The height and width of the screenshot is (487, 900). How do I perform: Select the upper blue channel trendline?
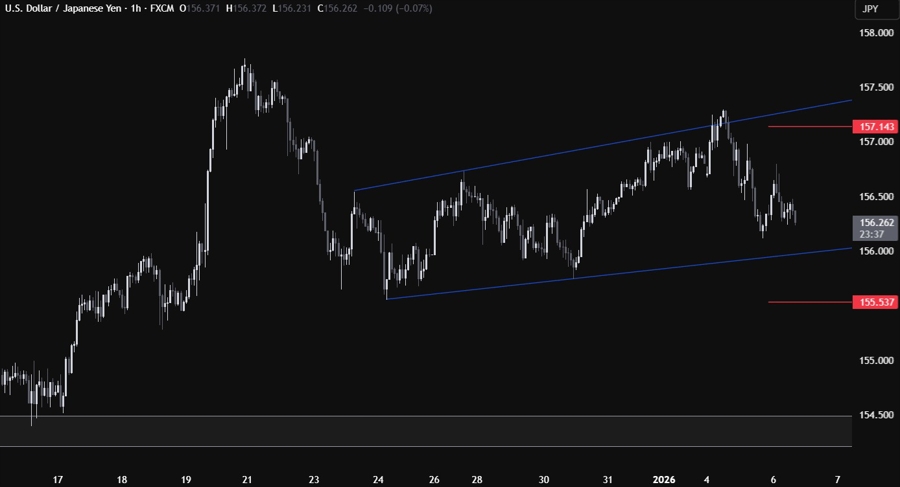tap(603, 146)
